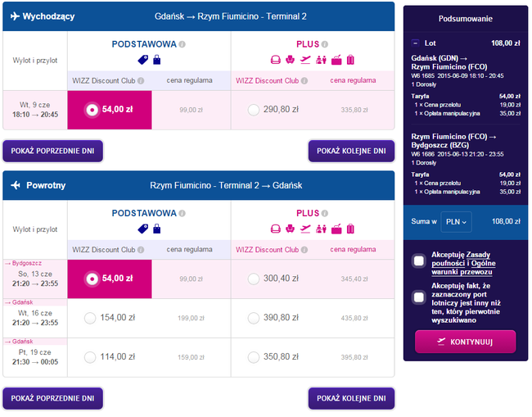Choose the 350,80 zł PLUS fare on 19 cze
The width and height of the screenshot is (532, 417).
point(254,357)
